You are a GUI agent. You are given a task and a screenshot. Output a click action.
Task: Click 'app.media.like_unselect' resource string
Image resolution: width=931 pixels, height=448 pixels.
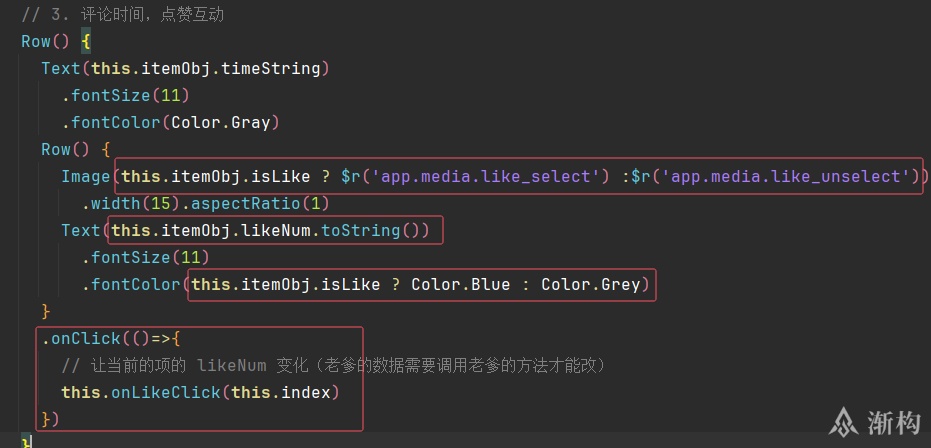[x=789, y=176]
